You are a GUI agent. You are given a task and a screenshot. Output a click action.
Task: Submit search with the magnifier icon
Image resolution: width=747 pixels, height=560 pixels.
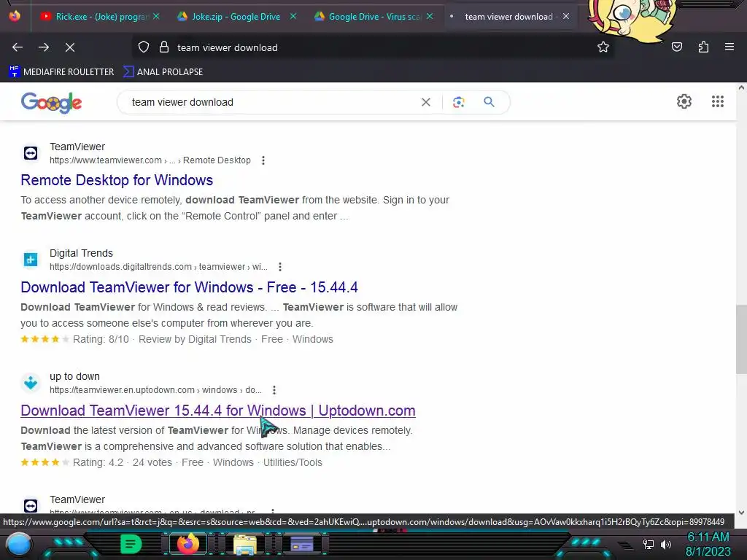coord(489,102)
